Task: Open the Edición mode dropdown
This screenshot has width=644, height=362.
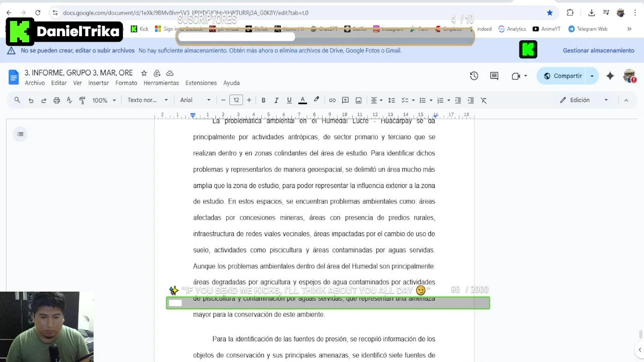Action: click(x=584, y=100)
